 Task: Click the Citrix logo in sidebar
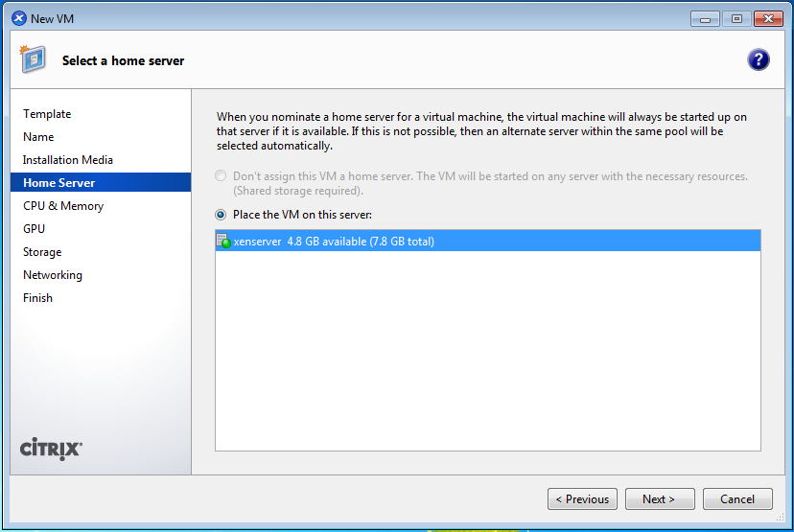click(51, 450)
